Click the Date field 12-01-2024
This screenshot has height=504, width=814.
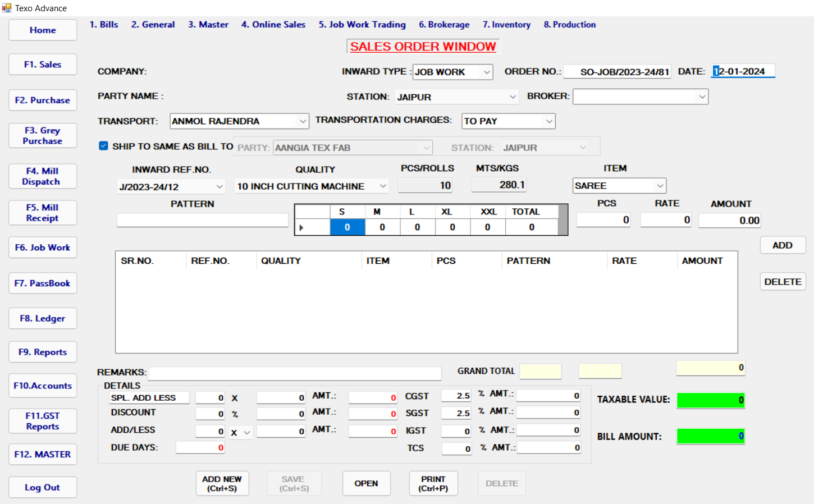743,71
